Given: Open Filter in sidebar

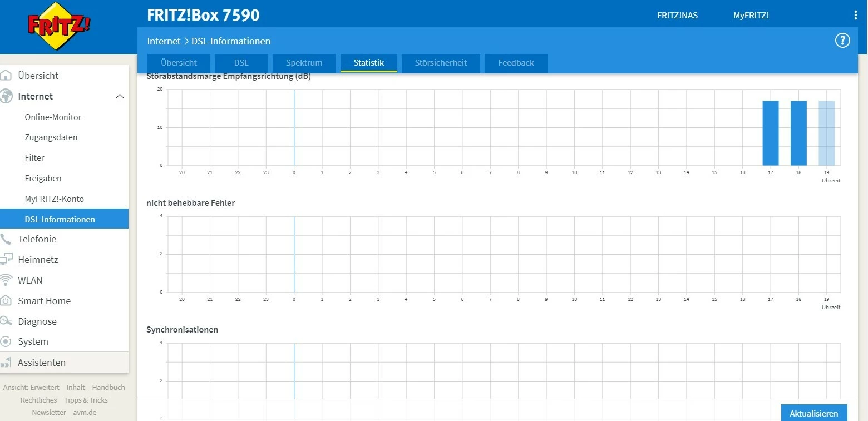Looking at the screenshot, I should (x=34, y=158).
